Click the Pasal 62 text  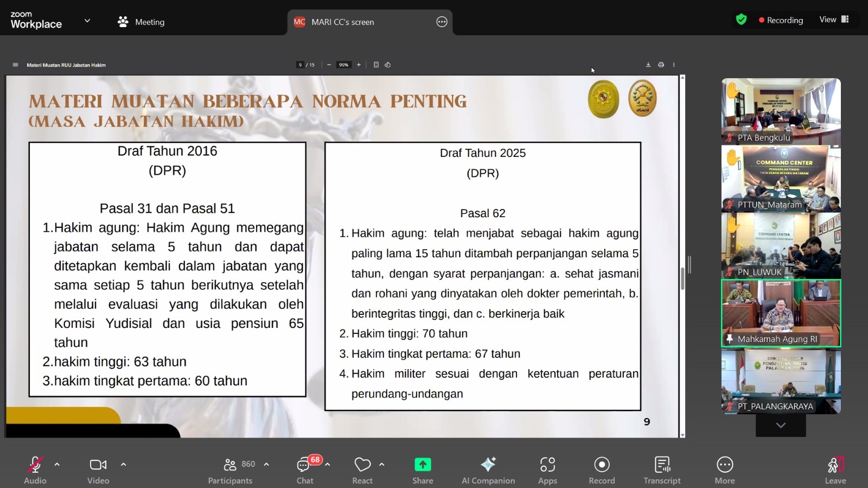[x=483, y=213]
